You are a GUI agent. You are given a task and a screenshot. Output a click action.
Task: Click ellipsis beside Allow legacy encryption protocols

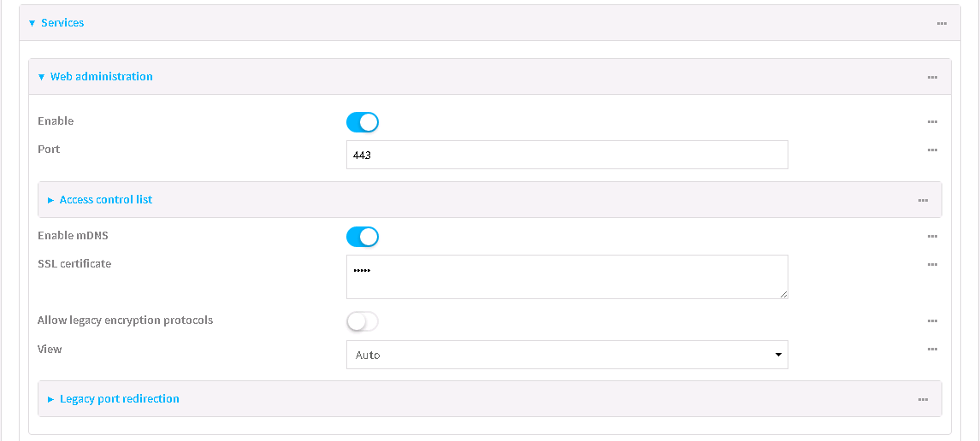(x=932, y=321)
